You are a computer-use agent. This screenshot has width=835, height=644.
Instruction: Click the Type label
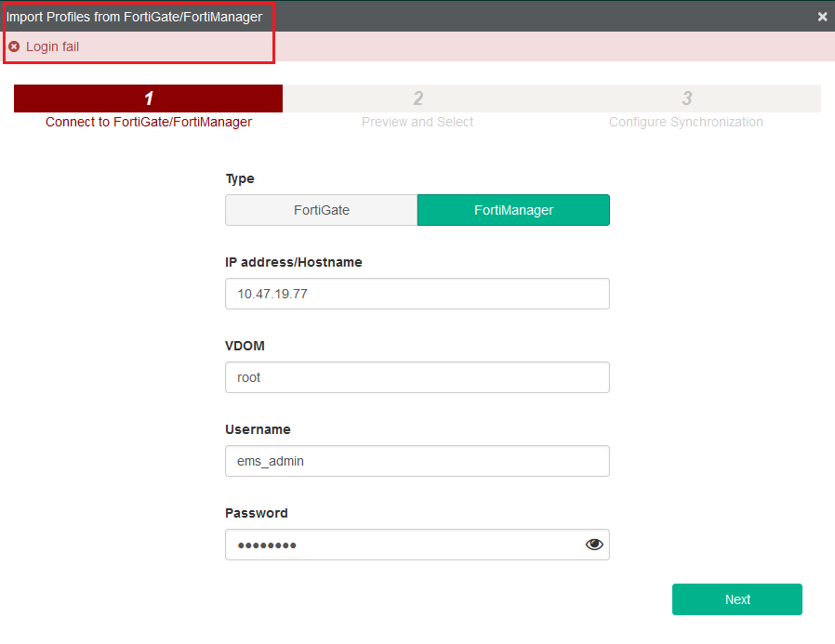point(240,178)
